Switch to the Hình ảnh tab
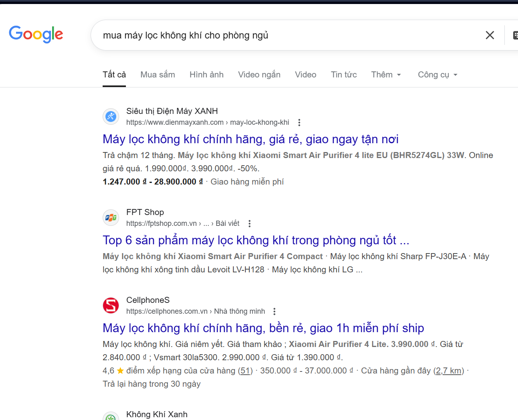518x420 pixels. pos(206,75)
